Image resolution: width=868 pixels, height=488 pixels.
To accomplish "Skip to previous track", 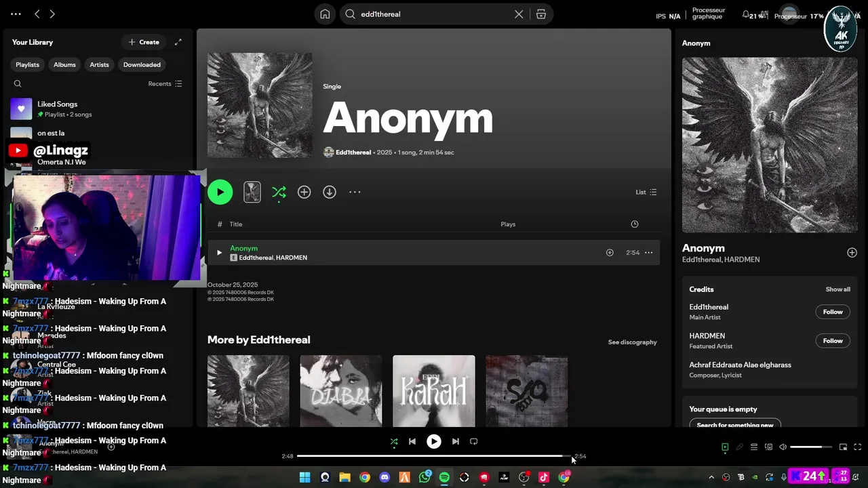I will pos(412,441).
